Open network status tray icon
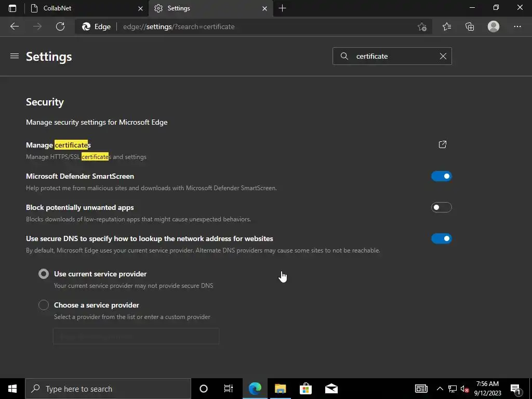The image size is (532, 399). [x=453, y=389]
